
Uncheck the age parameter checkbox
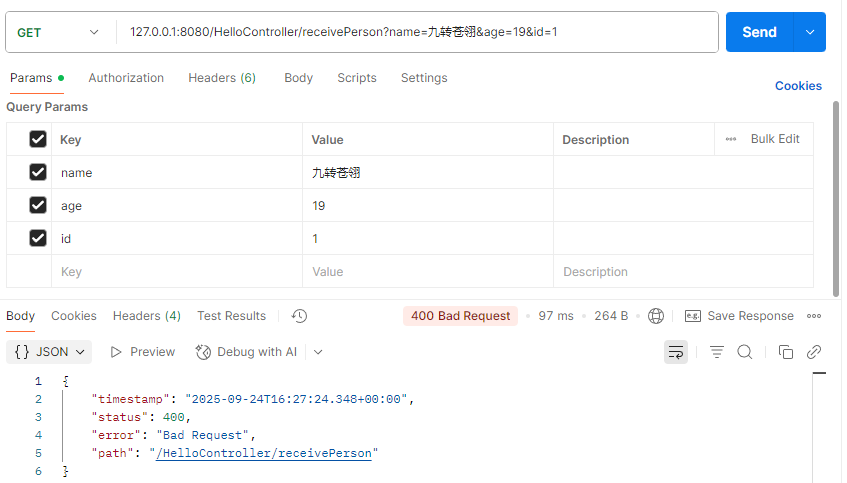[x=38, y=205]
